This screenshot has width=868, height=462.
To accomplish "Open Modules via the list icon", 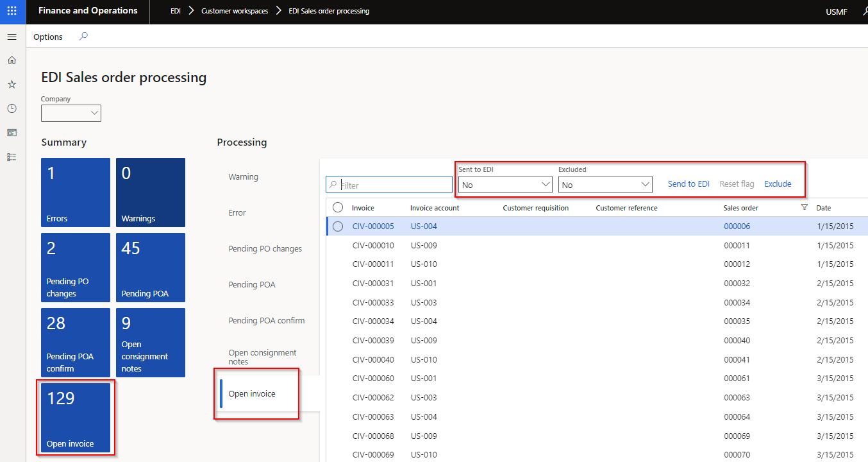I will [12, 157].
